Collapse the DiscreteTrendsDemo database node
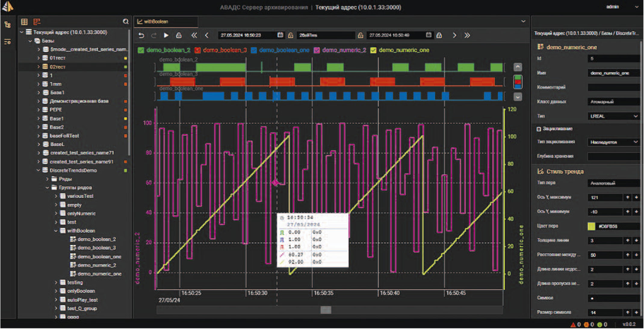 [x=39, y=171]
